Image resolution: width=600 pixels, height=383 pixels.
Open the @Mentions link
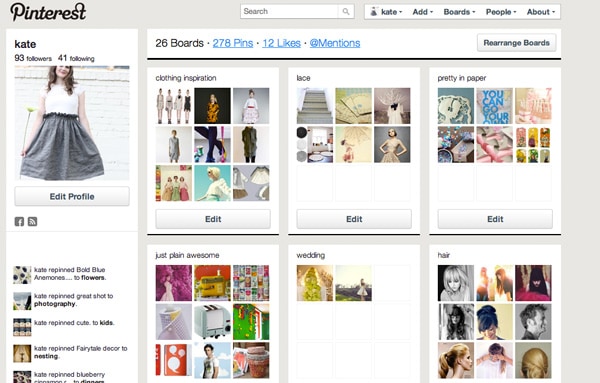coord(335,43)
